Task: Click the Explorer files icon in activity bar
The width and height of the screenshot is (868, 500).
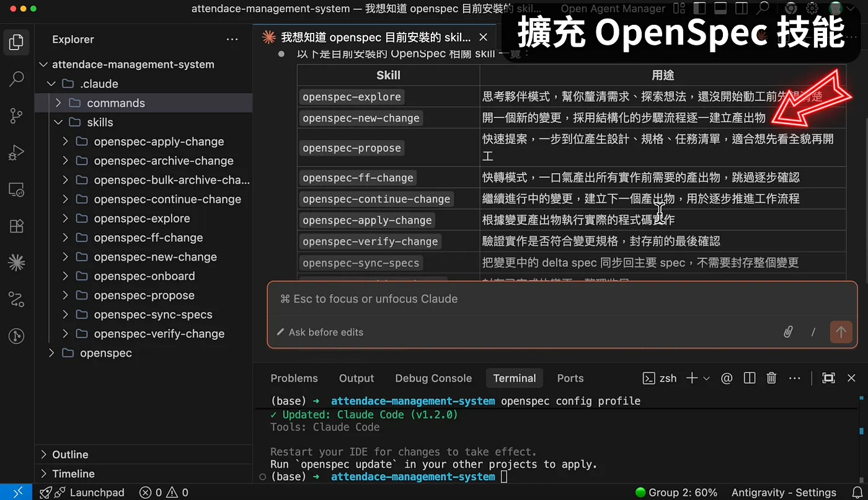Action: pyautogui.click(x=17, y=42)
